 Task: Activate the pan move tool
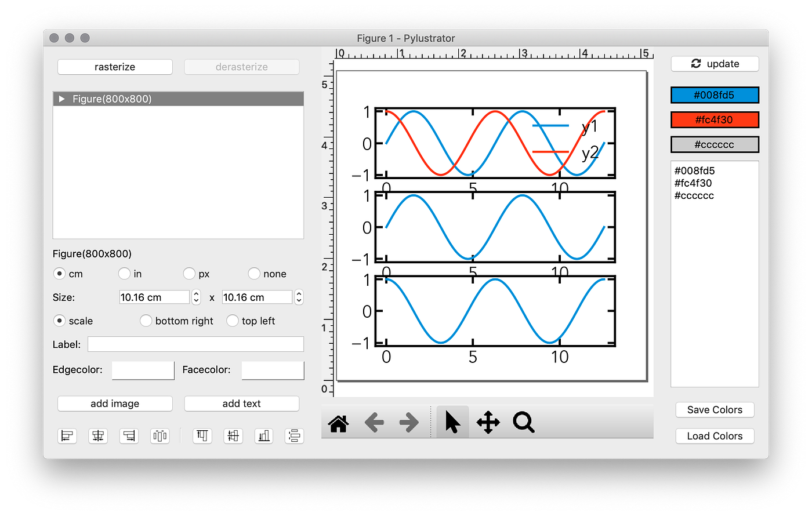488,423
